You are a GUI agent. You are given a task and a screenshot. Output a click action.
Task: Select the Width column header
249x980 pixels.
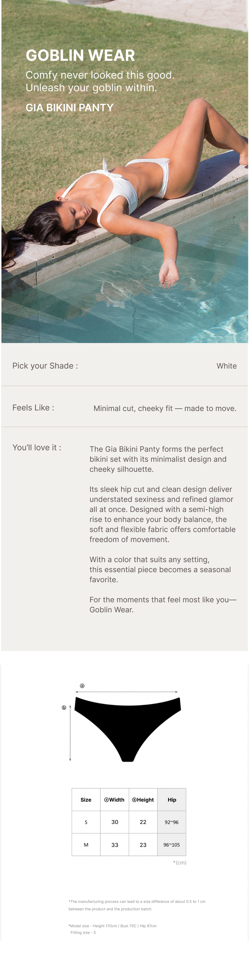[x=114, y=800]
